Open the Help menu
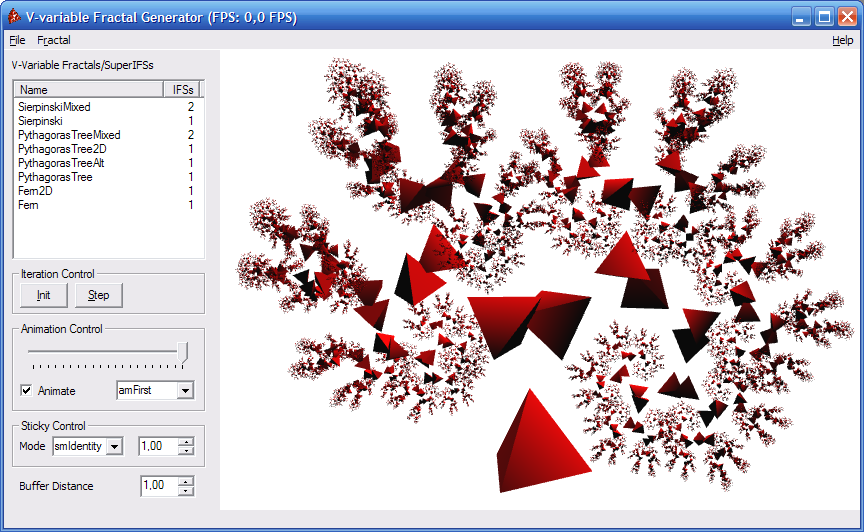The width and height of the screenshot is (864, 532). coord(842,40)
